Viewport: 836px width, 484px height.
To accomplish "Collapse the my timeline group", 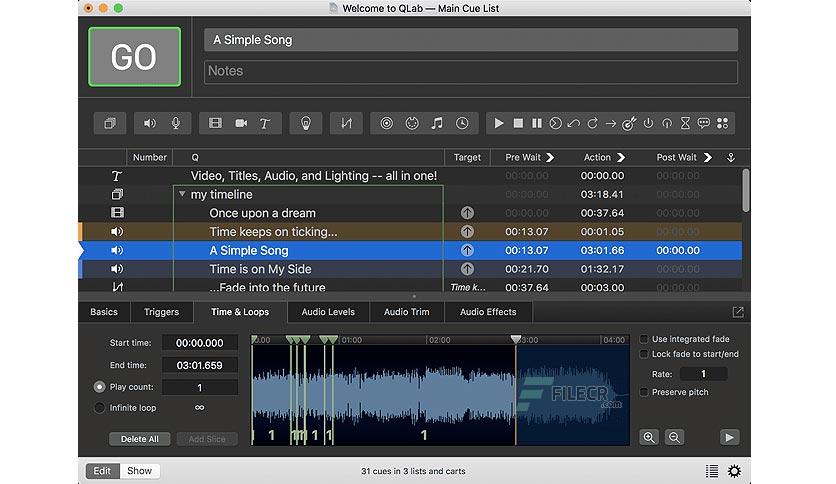I will (182, 195).
